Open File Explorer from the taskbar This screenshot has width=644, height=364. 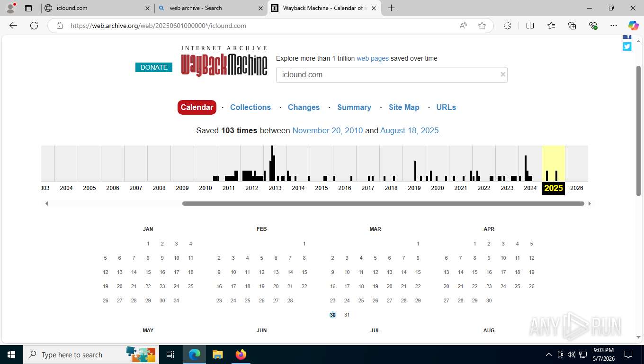coord(217,355)
